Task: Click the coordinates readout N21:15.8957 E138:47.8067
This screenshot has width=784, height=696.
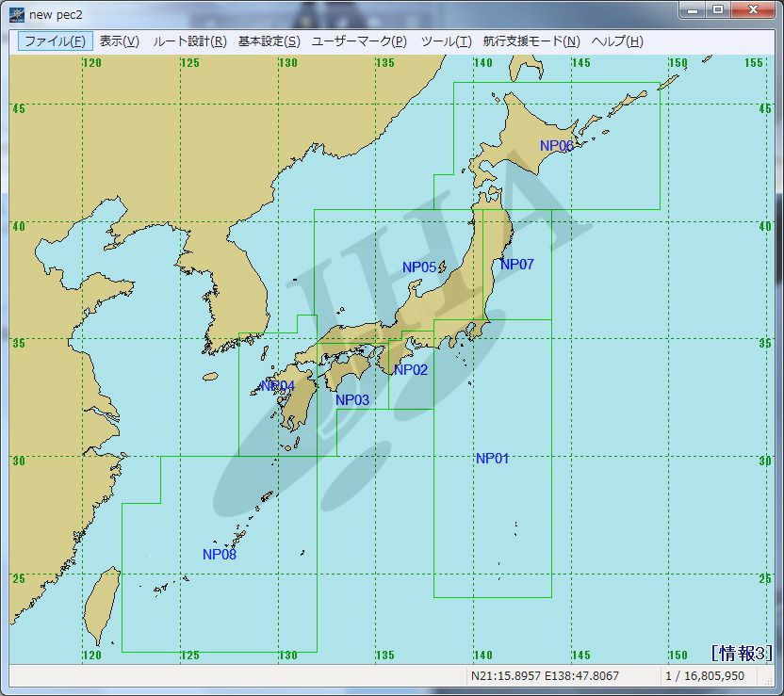Action: 545,676
